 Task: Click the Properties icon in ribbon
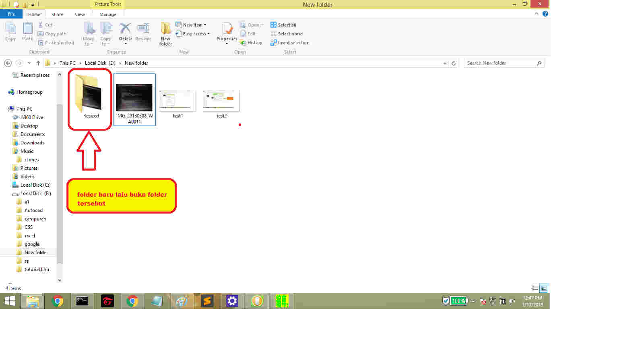[227, 32]
